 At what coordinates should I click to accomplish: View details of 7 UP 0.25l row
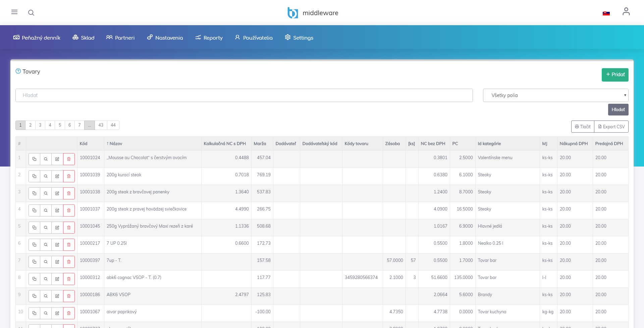click(46, 245)
